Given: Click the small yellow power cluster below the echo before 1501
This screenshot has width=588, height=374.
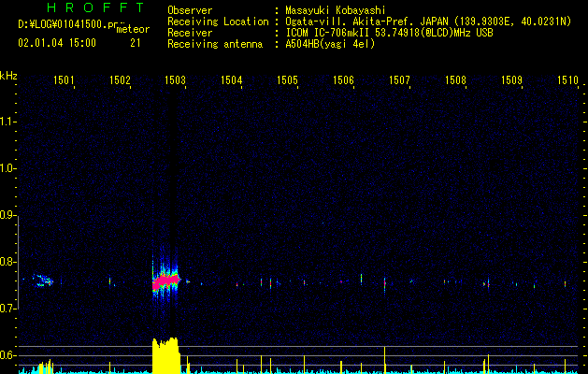Looking at the screenshot, I should click(x=46, y=367).
